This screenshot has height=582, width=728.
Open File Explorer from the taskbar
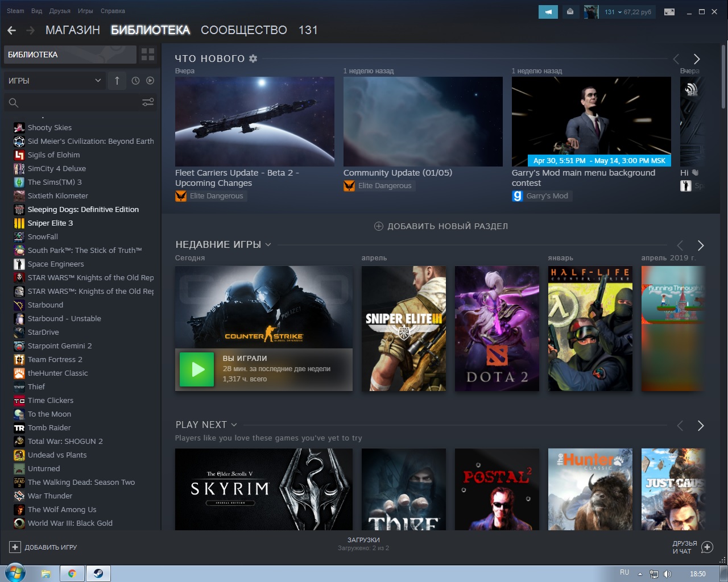coord(46,573)
